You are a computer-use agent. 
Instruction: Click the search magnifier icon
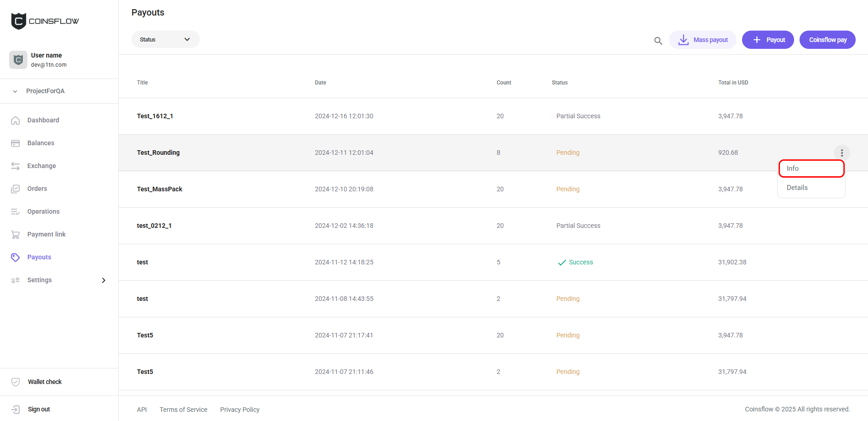[x=658, y=41]
